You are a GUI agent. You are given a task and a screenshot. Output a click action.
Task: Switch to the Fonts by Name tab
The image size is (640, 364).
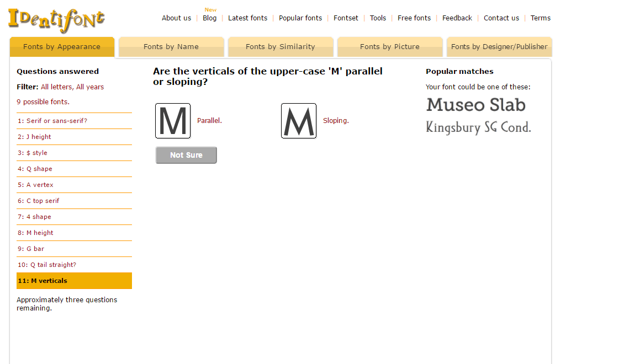[x=171, y=47]
